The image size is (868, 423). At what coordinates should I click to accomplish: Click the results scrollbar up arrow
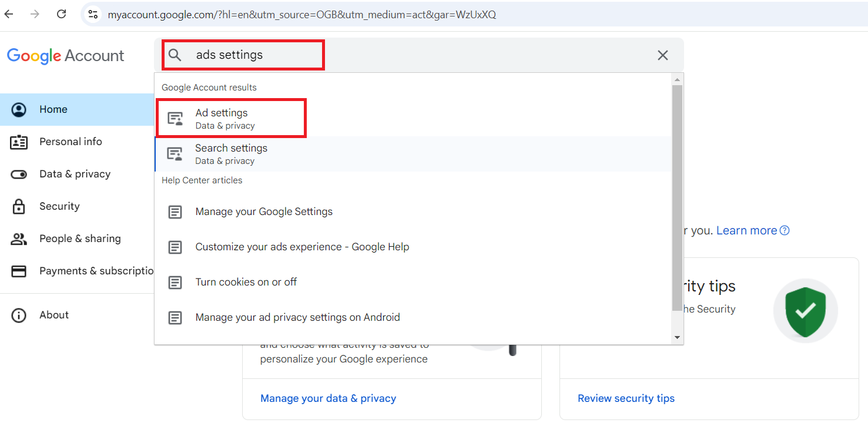(x=677, y=79)
